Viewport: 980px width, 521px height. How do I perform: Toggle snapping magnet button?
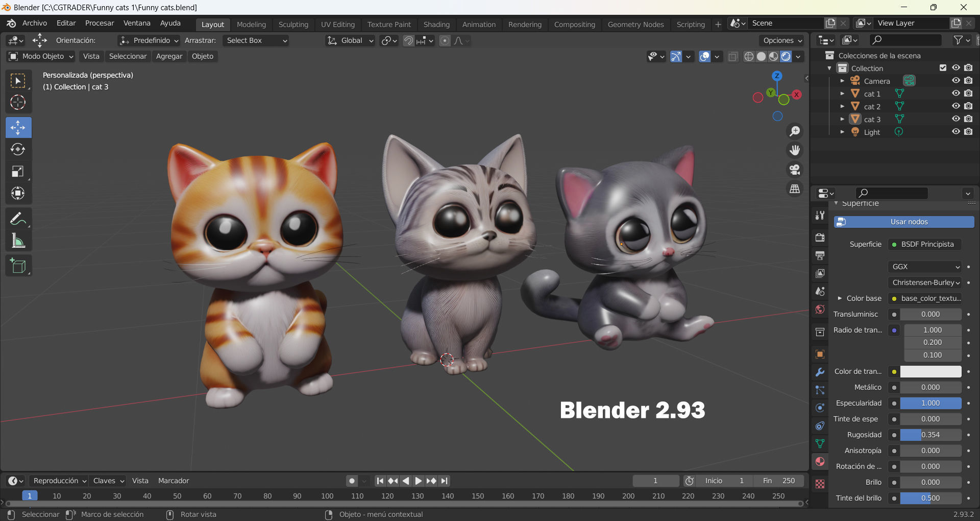[408, 40]
